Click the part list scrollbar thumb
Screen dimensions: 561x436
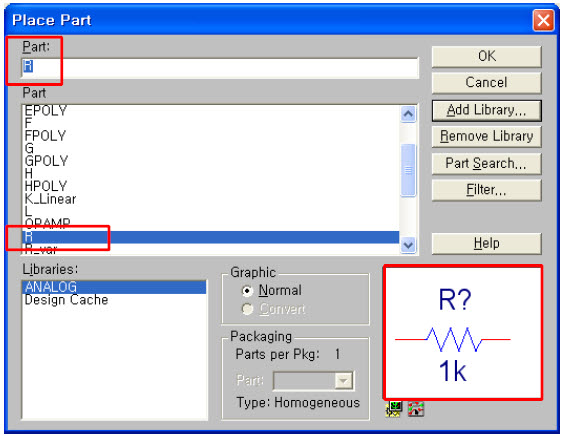(x=408, y=170)
